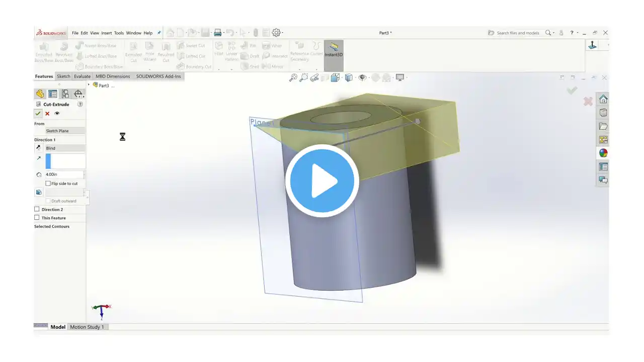Open the Options gear dropdown arrow
644x362 pixels.
(282, 33)
